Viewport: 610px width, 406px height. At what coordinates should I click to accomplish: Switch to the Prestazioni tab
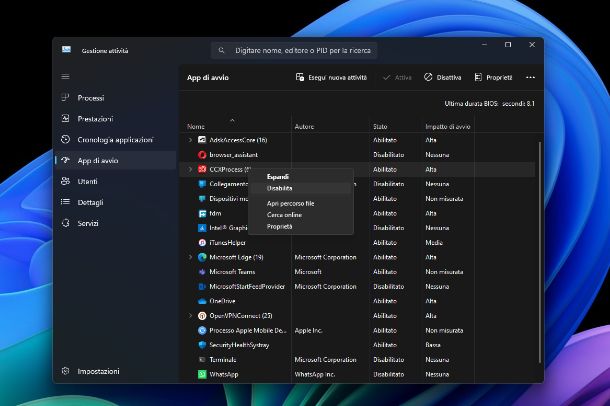116,119
